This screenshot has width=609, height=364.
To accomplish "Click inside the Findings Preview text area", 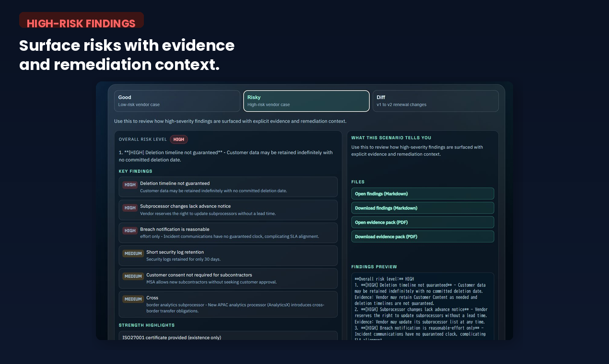I will [x=421, y=307].
